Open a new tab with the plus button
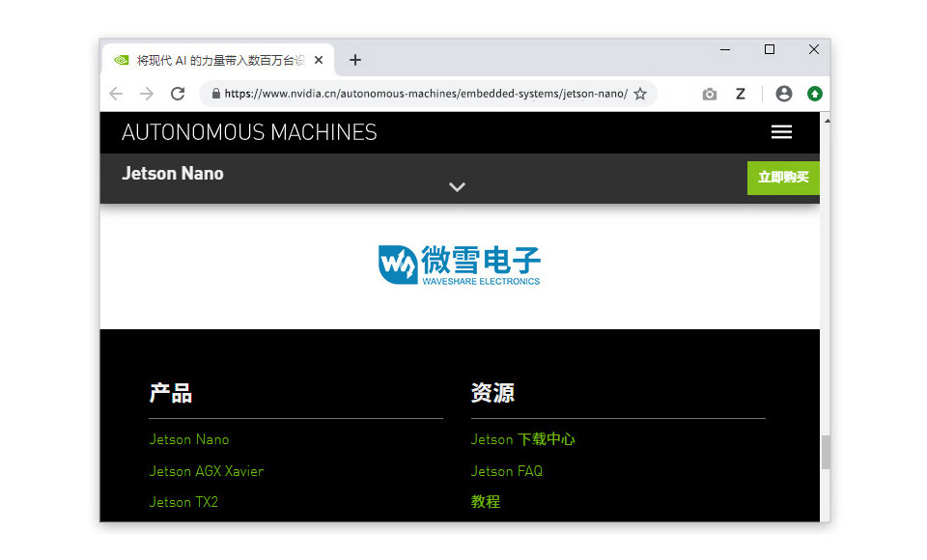Image resolution: width=927 pixels, height=560 pixels. coord(355,60)
